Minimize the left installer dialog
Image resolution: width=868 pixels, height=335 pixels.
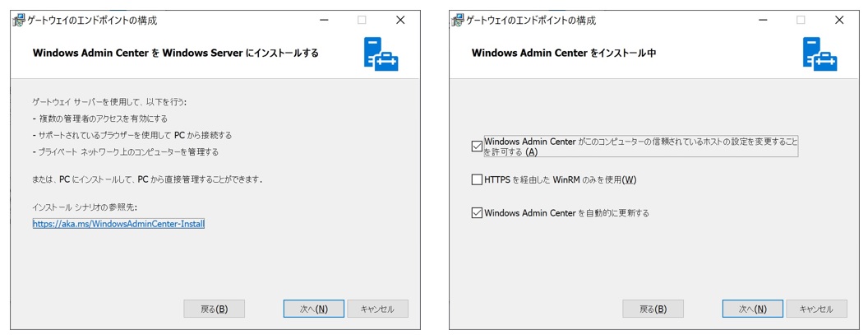coord(322,20)
